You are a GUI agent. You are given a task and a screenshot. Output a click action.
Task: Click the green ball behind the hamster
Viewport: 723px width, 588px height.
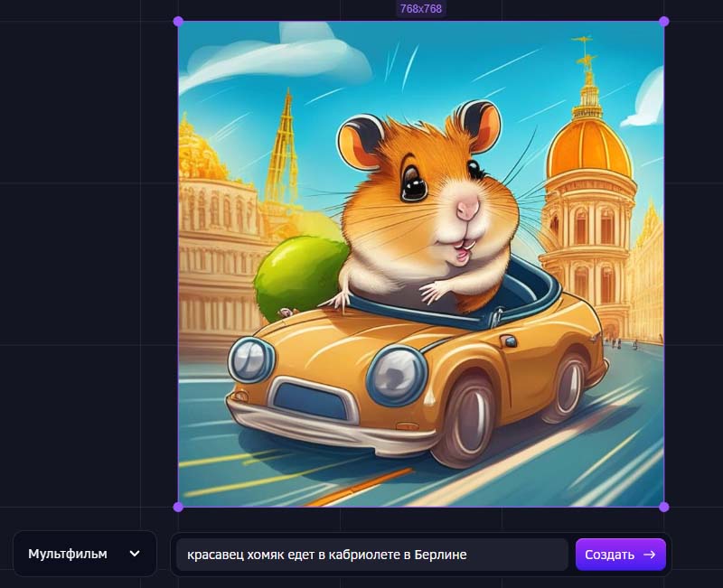pyautogui.click(x=300, y=273)
